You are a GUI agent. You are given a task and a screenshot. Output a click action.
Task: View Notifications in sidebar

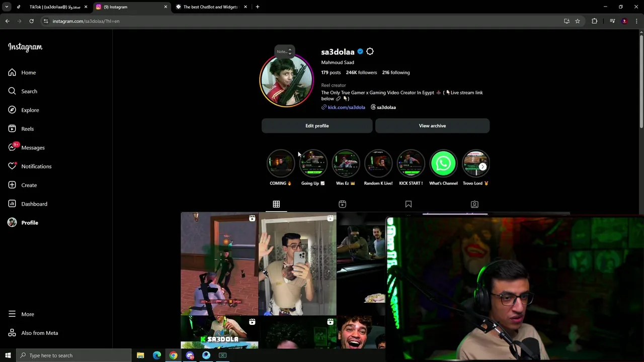[30, 166]
